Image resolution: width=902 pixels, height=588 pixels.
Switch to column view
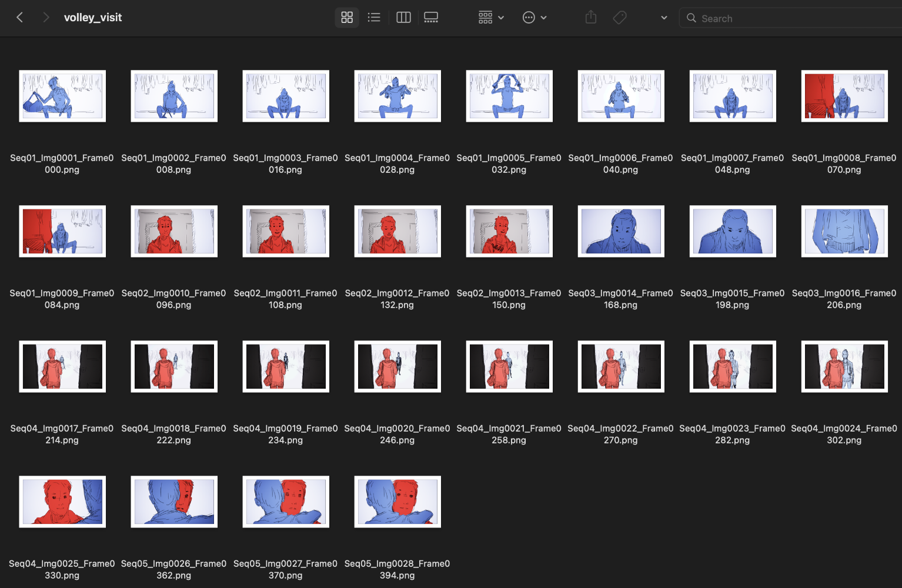403,17
